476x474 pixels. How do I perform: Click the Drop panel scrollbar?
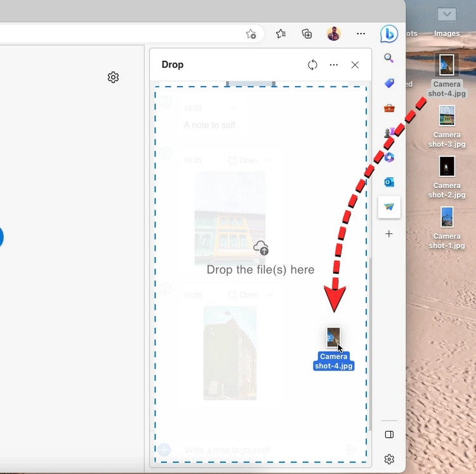[x=370, y=345]
